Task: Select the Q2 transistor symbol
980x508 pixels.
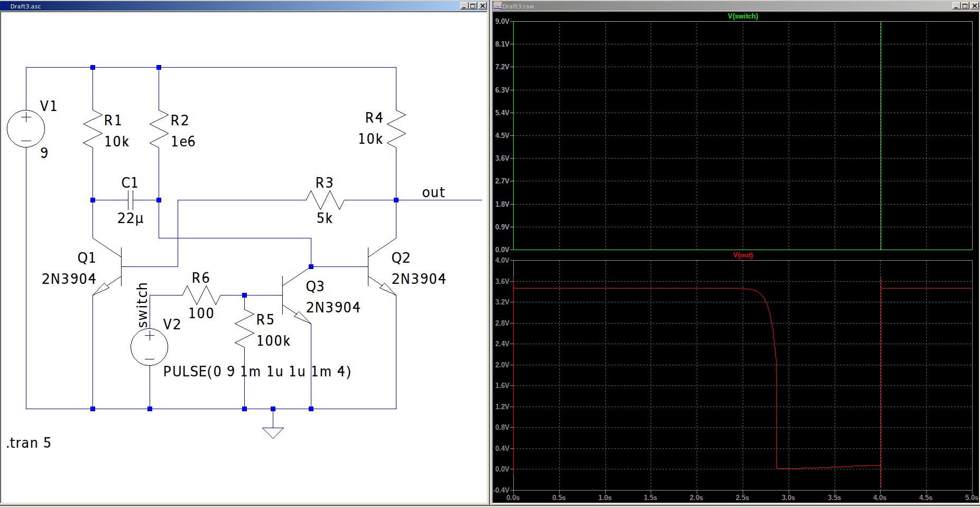Action: [x=382, y=266]
